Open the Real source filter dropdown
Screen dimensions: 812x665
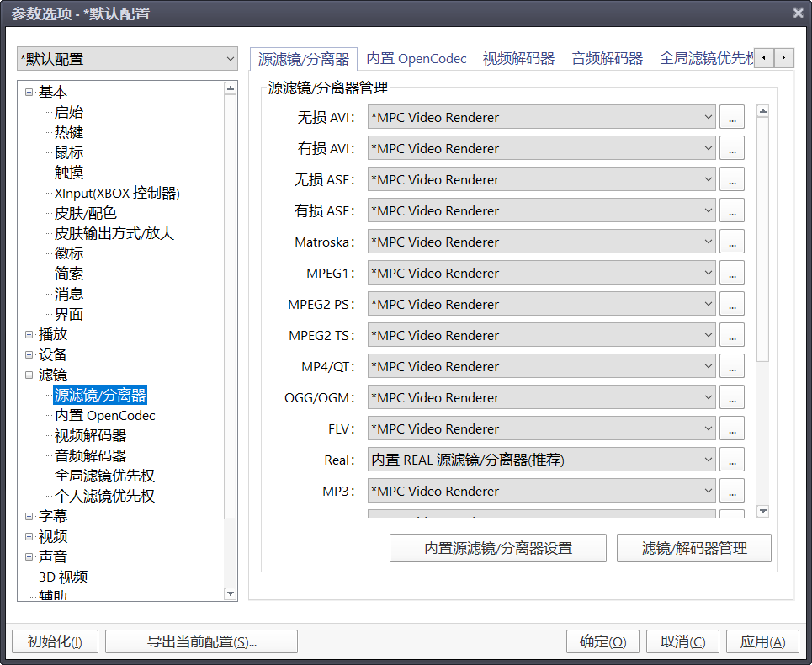click(542, 460)
